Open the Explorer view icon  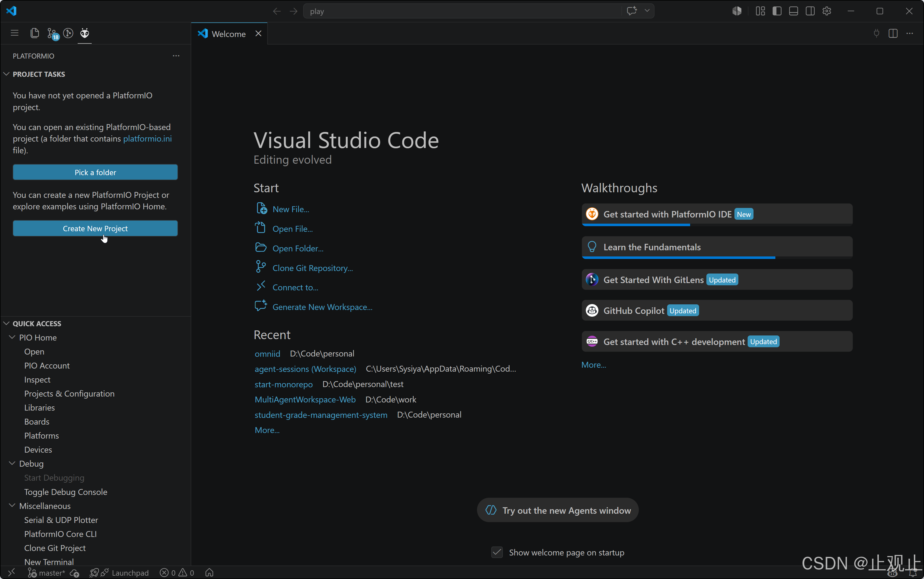pyautogui.click(x=34, y=33)
